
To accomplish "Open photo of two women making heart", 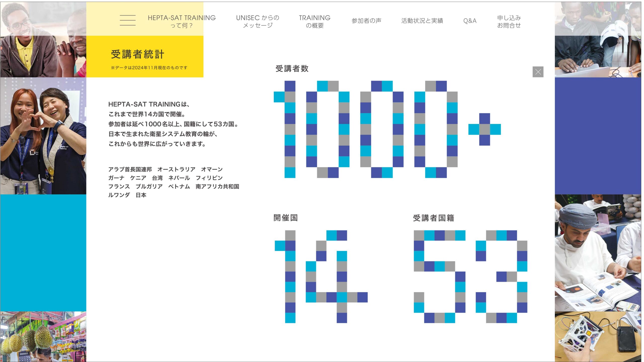I will tap(43, 136).
